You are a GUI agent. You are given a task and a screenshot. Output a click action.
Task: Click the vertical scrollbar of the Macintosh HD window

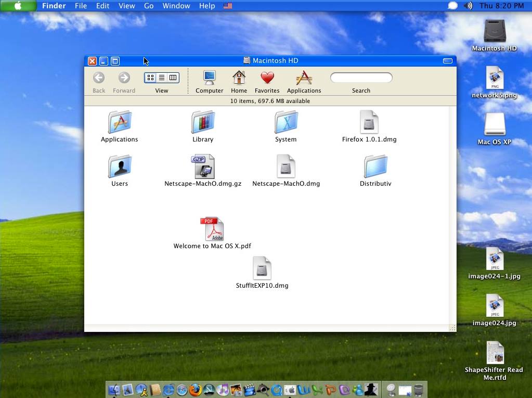452,215
